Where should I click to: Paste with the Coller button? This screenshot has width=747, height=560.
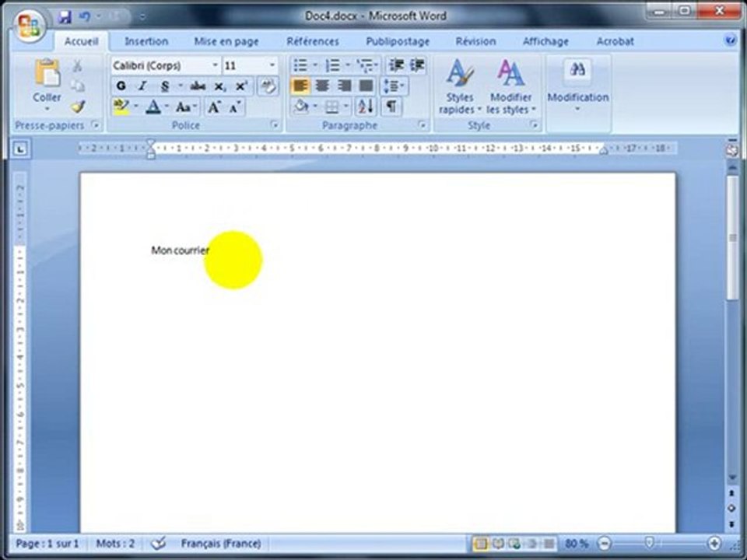click(47, 85)
